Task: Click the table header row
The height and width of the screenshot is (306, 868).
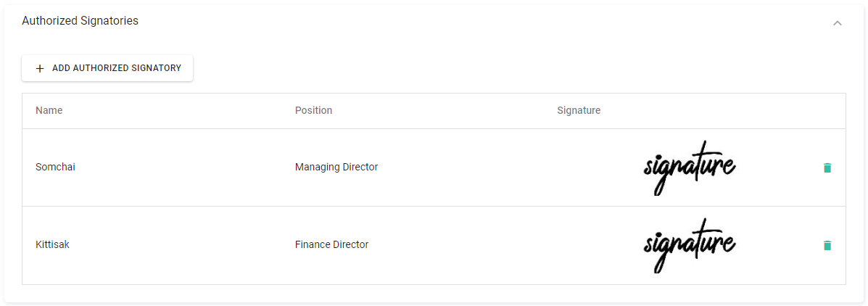Action: [435, 111]
